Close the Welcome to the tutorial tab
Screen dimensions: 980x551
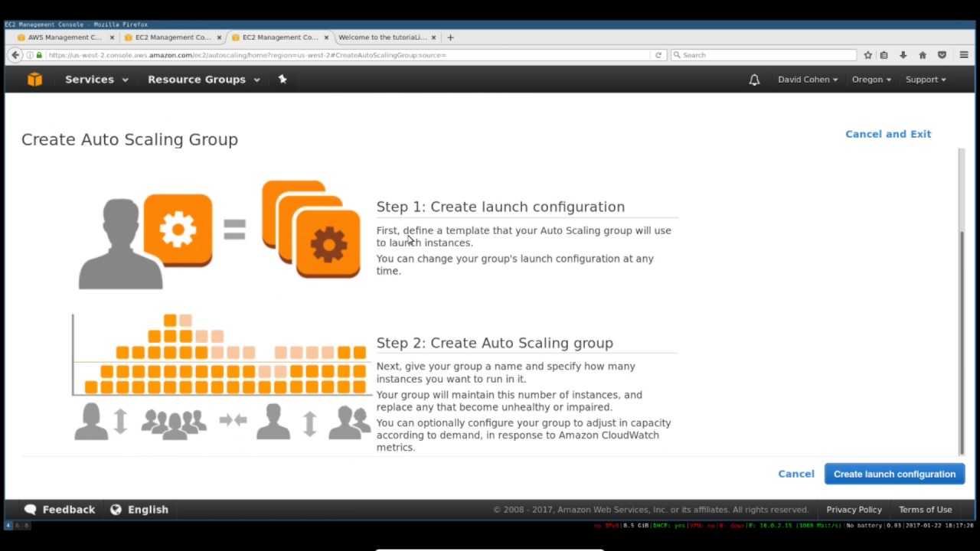point(433,37)
